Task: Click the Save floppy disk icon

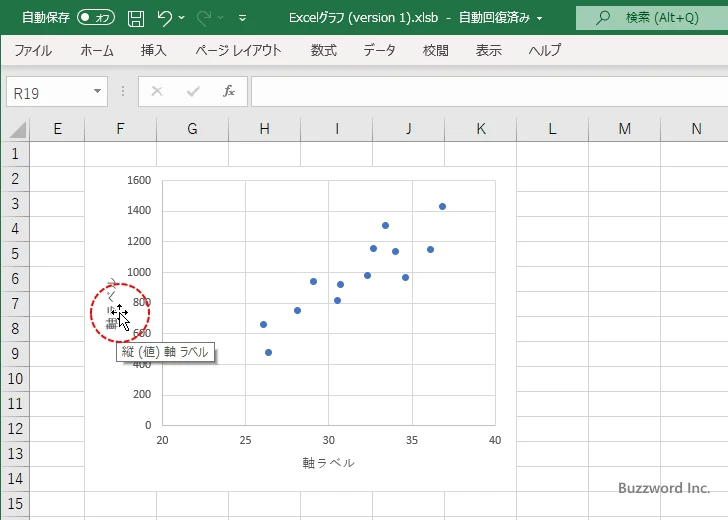Action: tap(136, 18)
